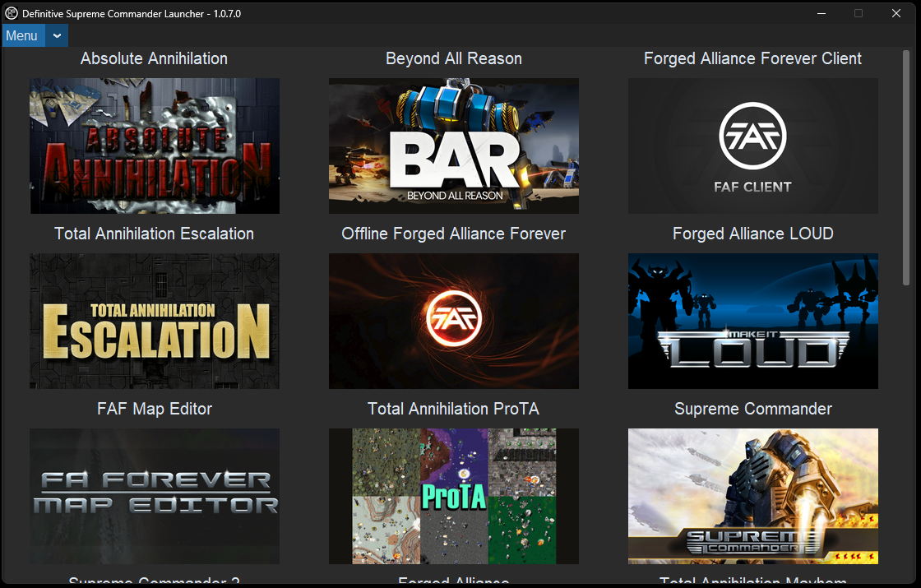Click the vertical scrollbar thumb

(x=905, y=168)
